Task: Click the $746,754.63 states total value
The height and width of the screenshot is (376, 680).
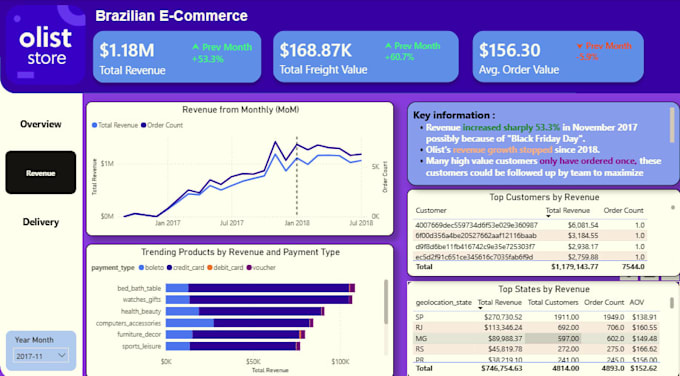Action: (501, 368)
